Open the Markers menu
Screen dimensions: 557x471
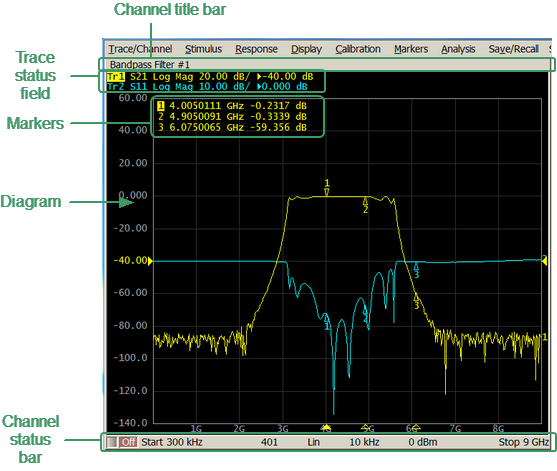(x=411, y=49)
